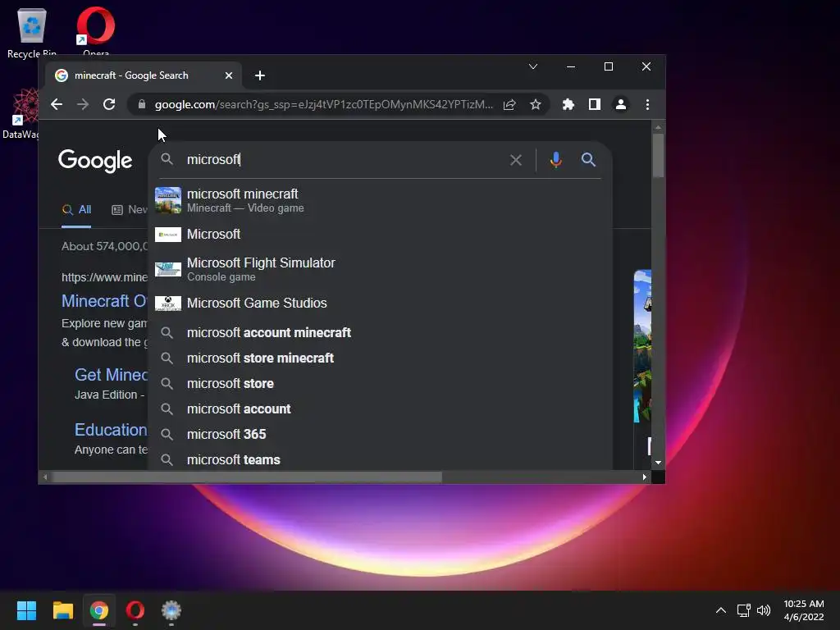Bookmark this page with the star icon

click(535, 104)
